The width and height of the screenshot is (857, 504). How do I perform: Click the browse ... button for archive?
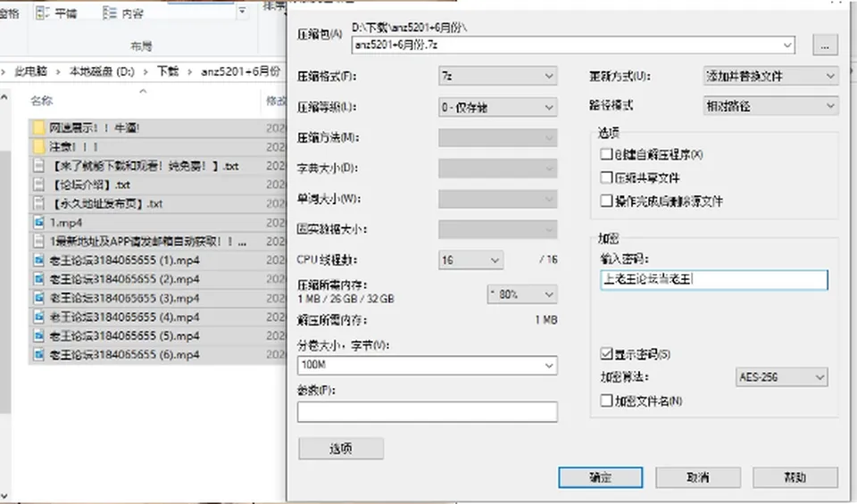point(825,45)
